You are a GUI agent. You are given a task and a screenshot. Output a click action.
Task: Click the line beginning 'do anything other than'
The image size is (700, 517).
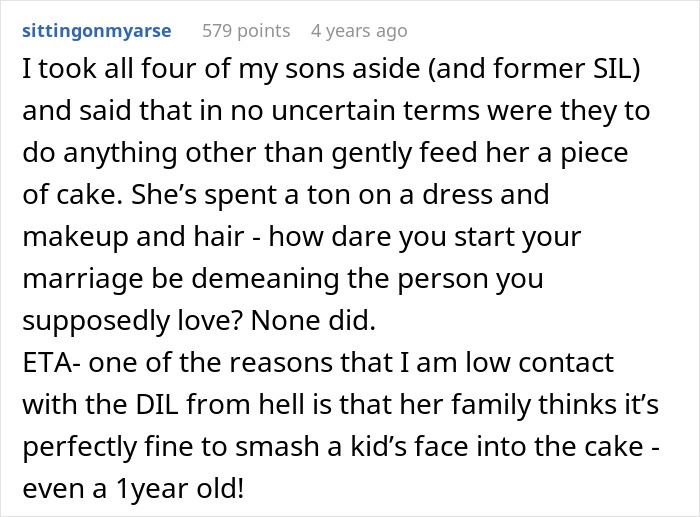(x=325, y=153)
